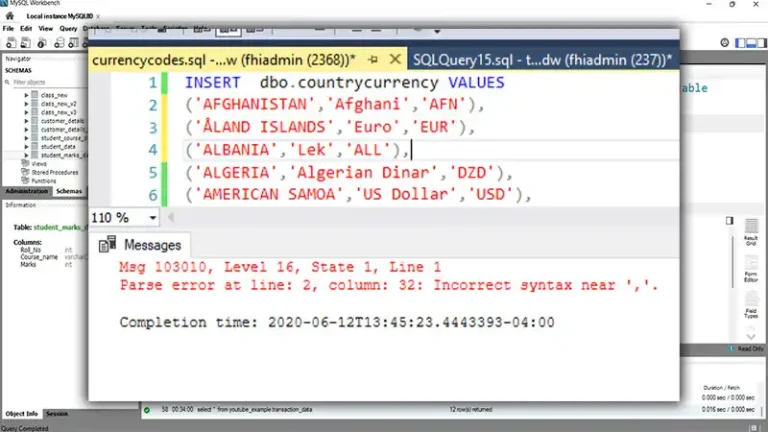
Task: Expand the student_data table node
Action: pyautogui.click(x=26, y=146)
